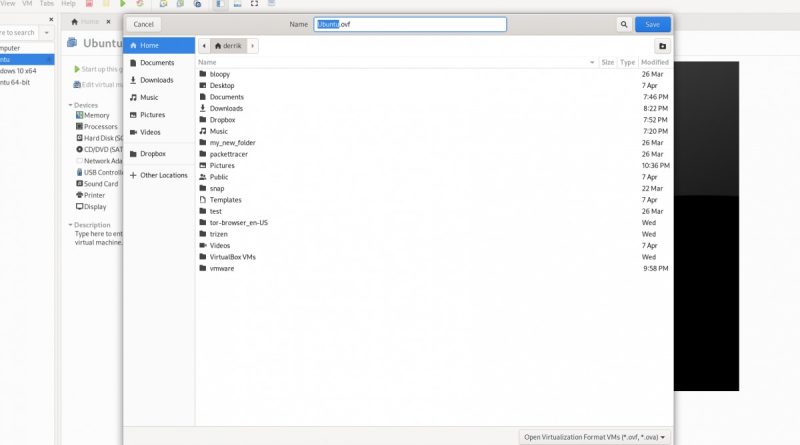800x445 pixels.
Task: Click the forward arrow in the path bar
Action: pos(253,46)
